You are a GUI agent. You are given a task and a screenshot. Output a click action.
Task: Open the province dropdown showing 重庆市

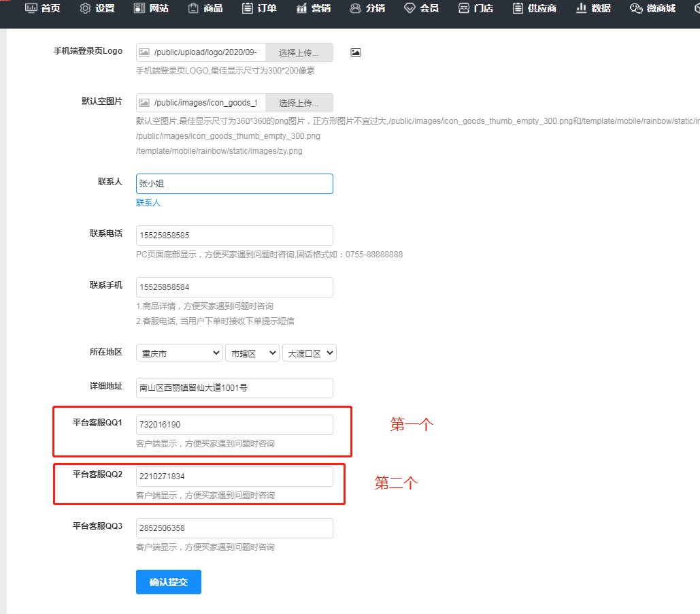coord(179,353)
